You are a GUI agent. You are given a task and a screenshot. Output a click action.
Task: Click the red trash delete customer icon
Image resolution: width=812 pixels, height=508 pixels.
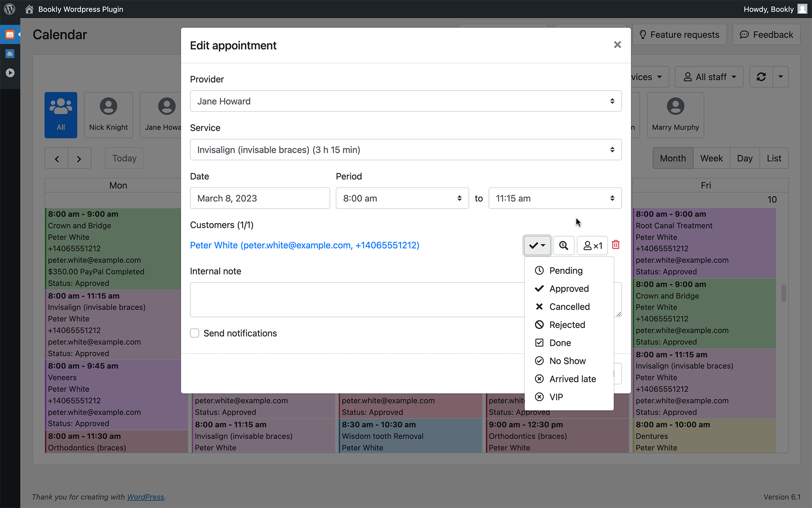tap(616, 245)
